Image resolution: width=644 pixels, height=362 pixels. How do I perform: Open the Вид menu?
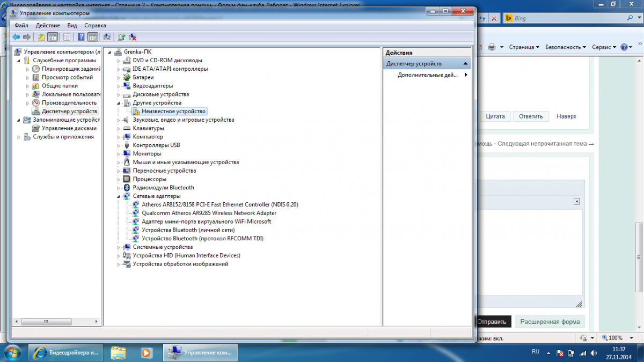tap(72, 25)
